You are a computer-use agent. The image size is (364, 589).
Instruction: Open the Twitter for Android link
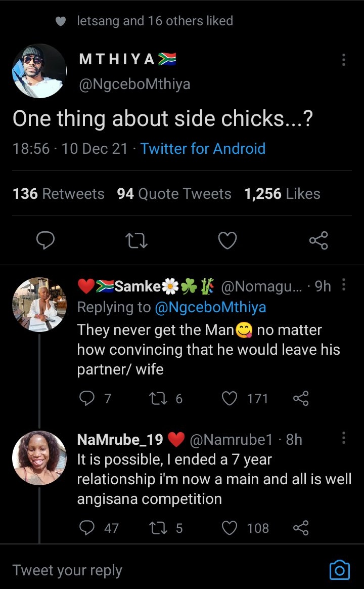(203, 149)
